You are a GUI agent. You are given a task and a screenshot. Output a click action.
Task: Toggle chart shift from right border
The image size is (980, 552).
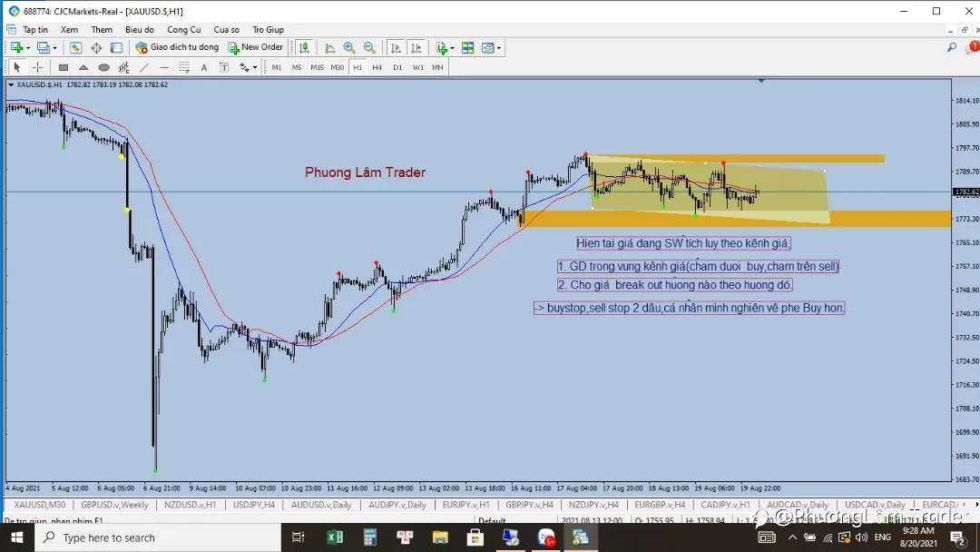[x=416, y=47]
